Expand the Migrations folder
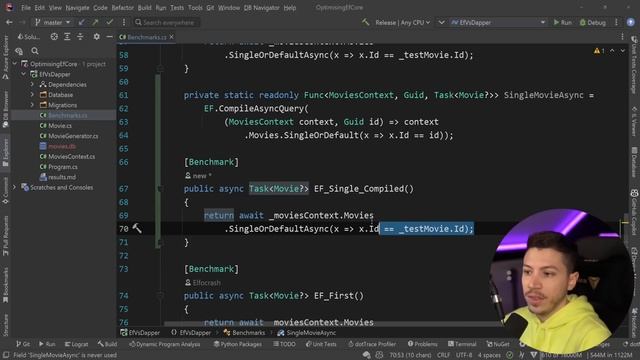640x360 pixels. coord(32,105)
